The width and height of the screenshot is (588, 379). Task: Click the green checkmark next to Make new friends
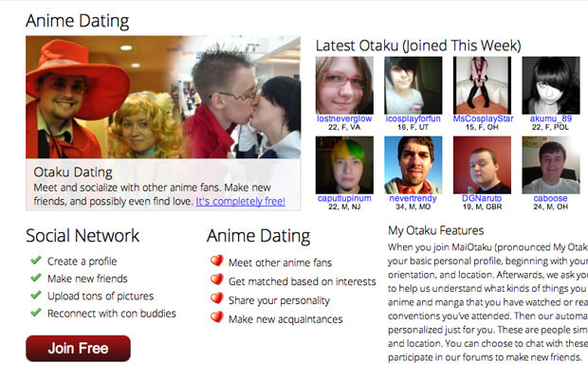coord(36,277)
